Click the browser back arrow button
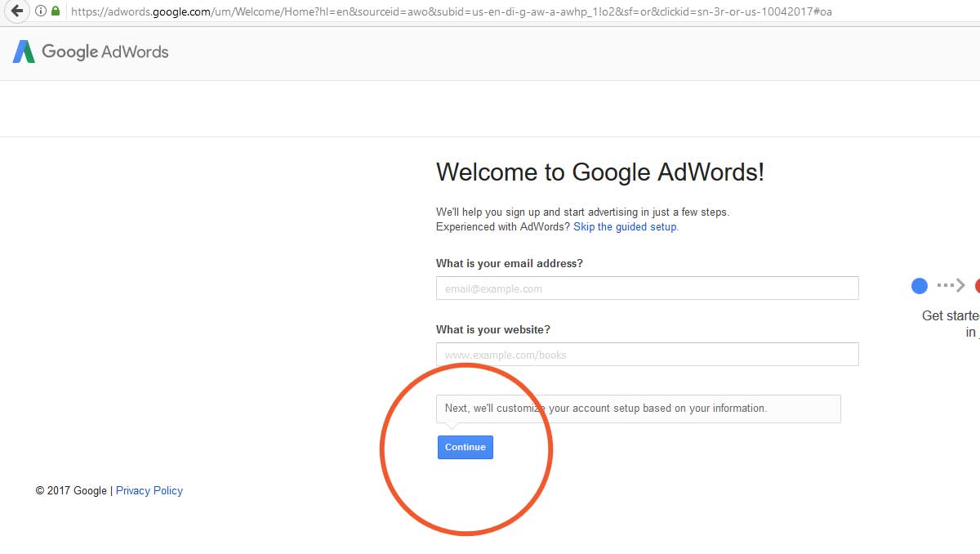The height and width of the screenshot is (554, 980). coord(16,11)
